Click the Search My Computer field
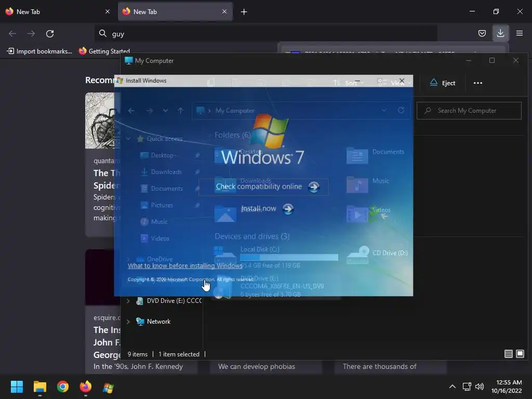This screenshot has width=532, height=399. (469, 111)
